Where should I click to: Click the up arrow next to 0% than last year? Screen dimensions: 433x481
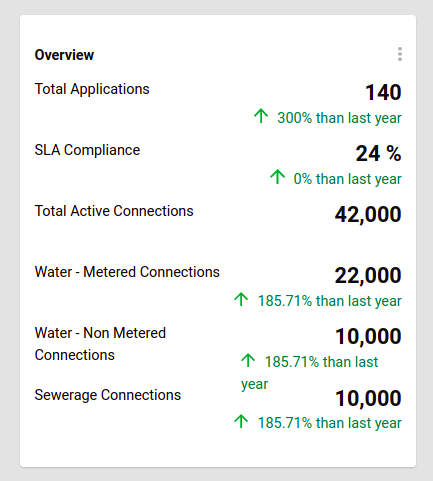click(x=277, y=177)
